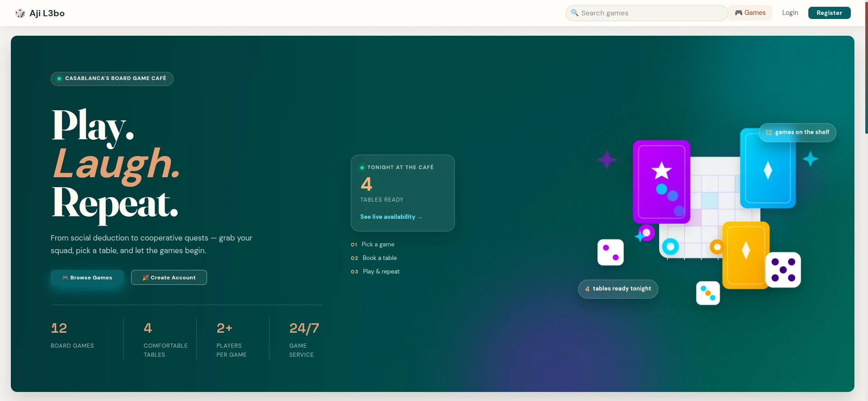Click the '24/7 Game Service' statistic
This screenshot has width=868, height=401.
(304, 340)
